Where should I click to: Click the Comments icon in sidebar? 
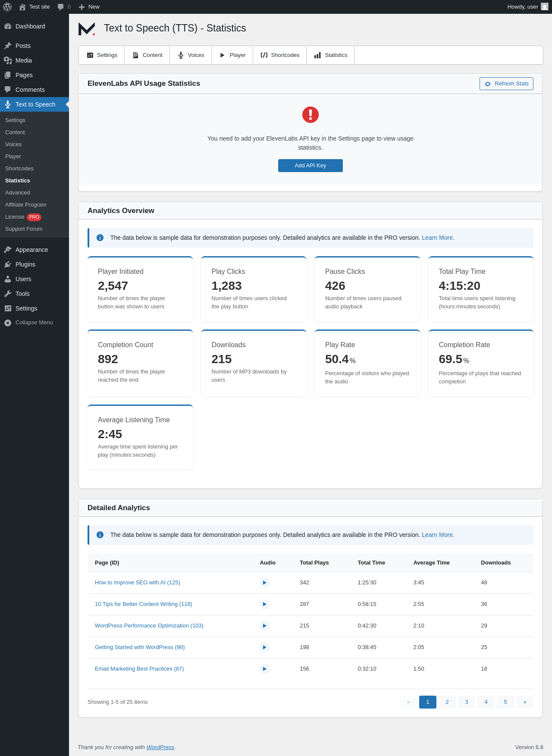click(8, 90)
